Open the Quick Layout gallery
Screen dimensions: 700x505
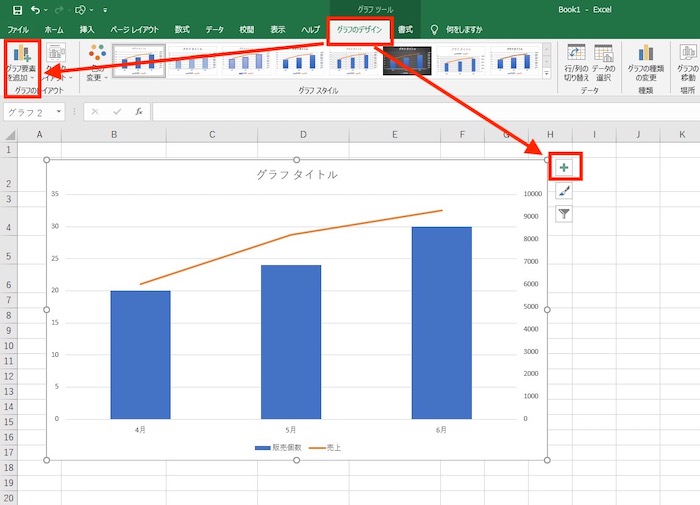57,64
